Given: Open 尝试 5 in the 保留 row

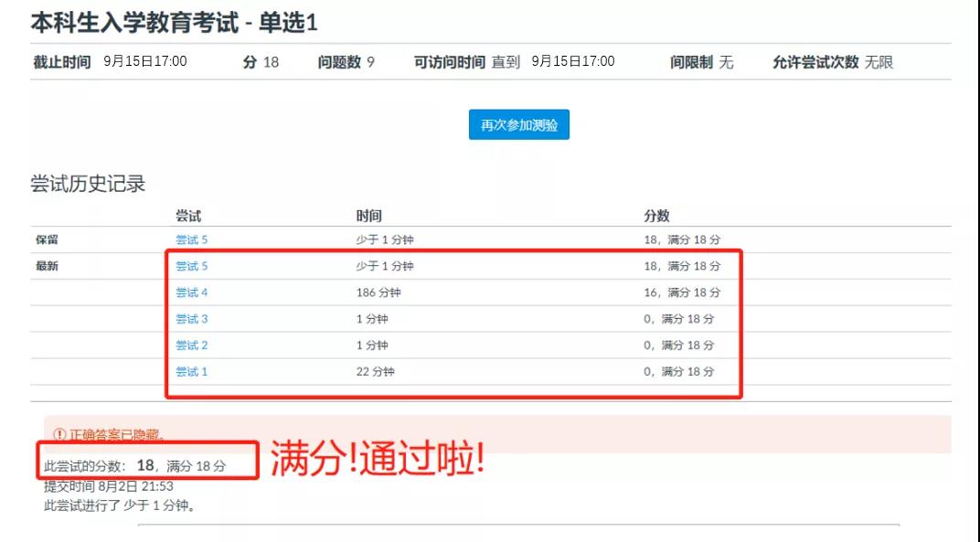Looking at the screenshot, I should click(190, 239).
